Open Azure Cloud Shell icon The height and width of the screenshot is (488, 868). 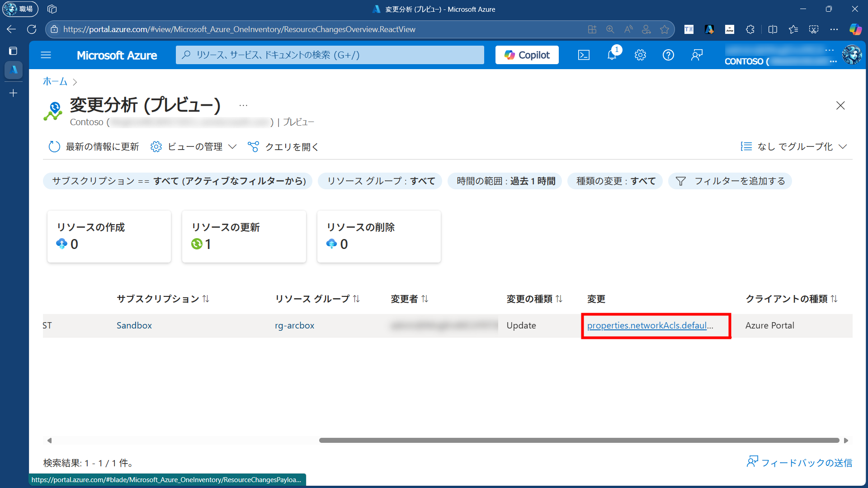click(x=584, y=55)
